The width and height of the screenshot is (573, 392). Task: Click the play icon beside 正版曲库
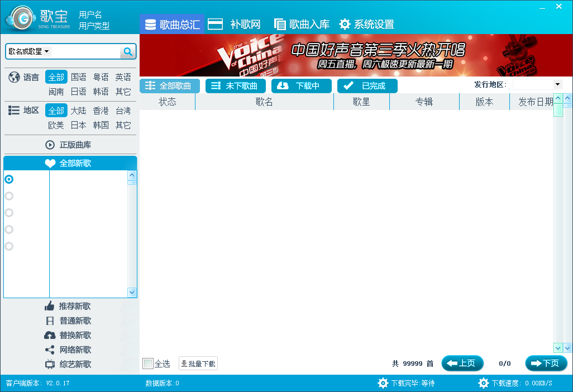pos(50,145)
